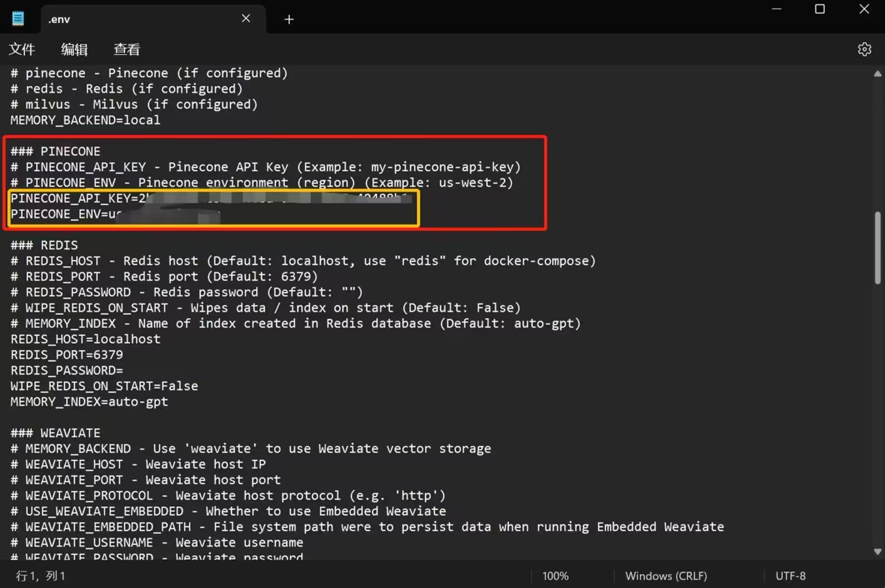The width and height of the screenshot is (885, 588).
Task: Click the # WEAVIATE_HOST comment line
Action: click(x=138, y=465)
